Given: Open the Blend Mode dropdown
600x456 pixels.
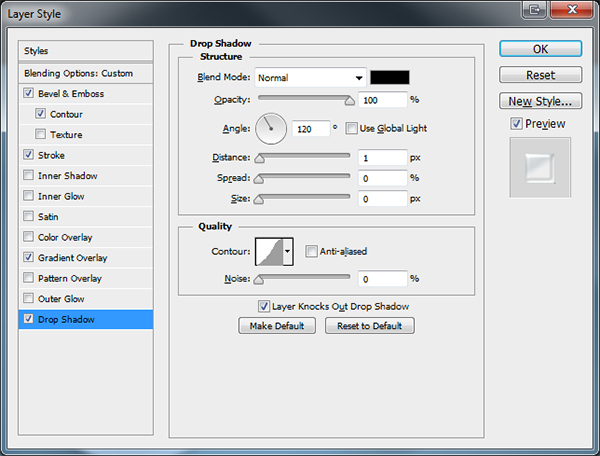Looking at the screenshot, I should [311, 77].
